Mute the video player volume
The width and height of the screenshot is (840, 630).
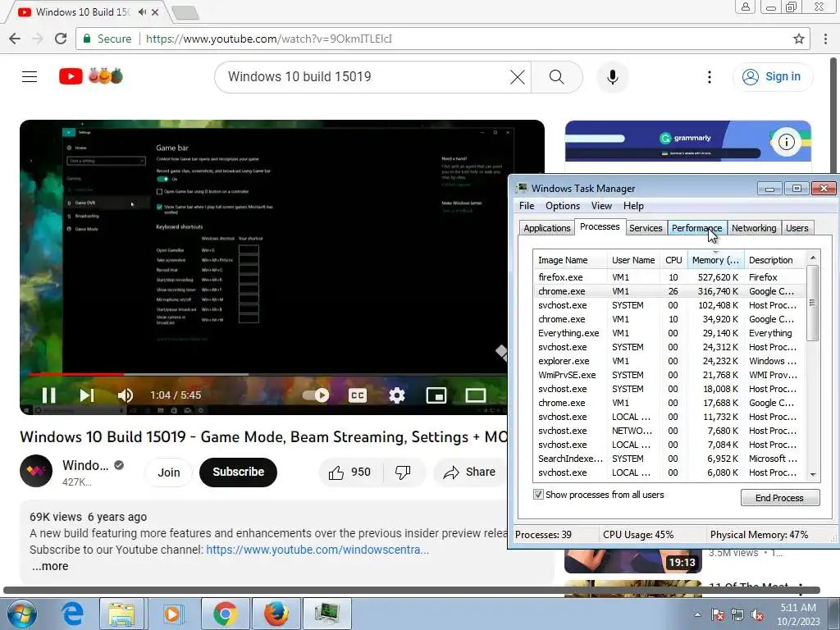point(125,395)
